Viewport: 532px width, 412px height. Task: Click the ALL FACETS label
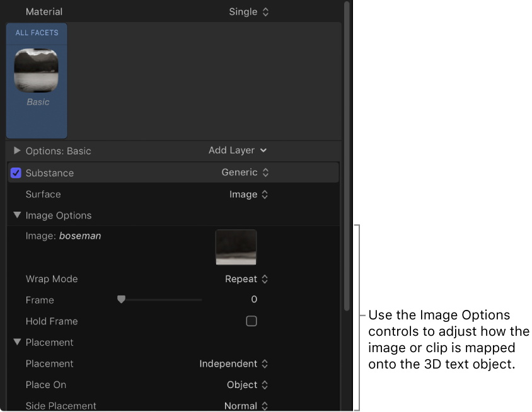(x=36, y=32)
